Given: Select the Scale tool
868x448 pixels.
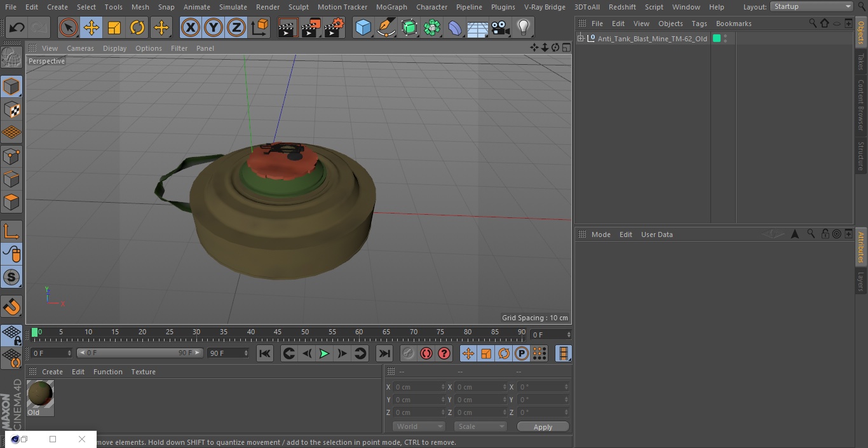Looking at the screenshot, I should (114, 27).
